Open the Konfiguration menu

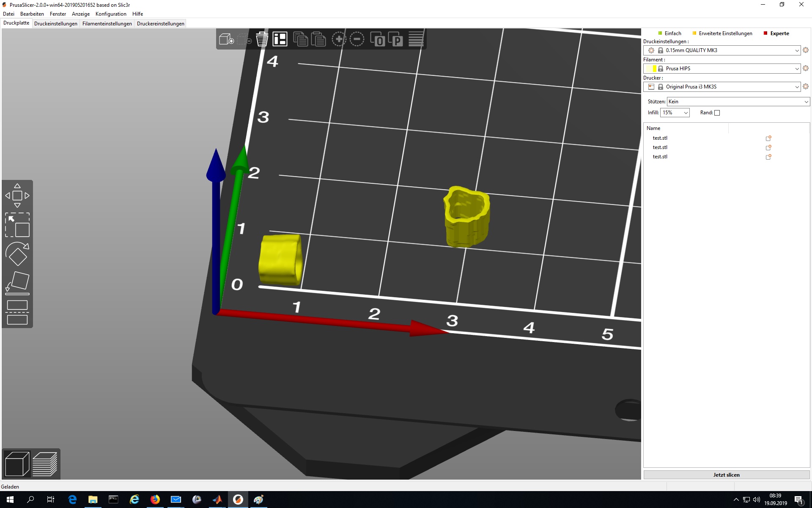click(x=111, y=14)
